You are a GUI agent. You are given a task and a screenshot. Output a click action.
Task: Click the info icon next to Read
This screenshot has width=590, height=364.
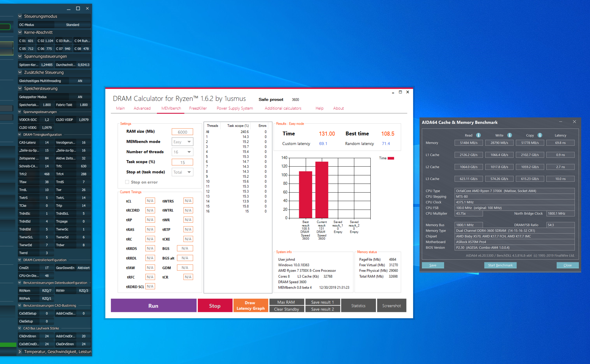478,135
